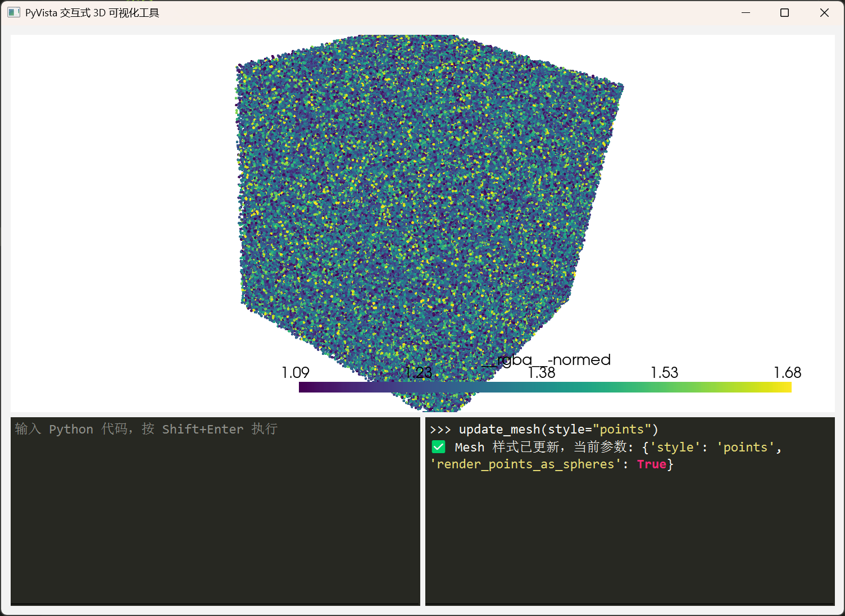This screenshot has width=845, height=616.
Task: Minimize the PyVista window
Action: pyautogui.click(x=746, y=12)
